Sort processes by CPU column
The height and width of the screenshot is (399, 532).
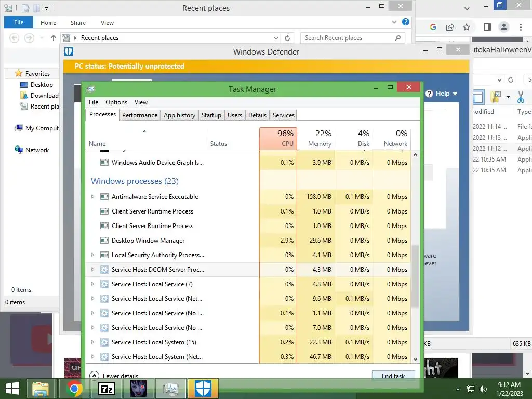pos(278,138)
